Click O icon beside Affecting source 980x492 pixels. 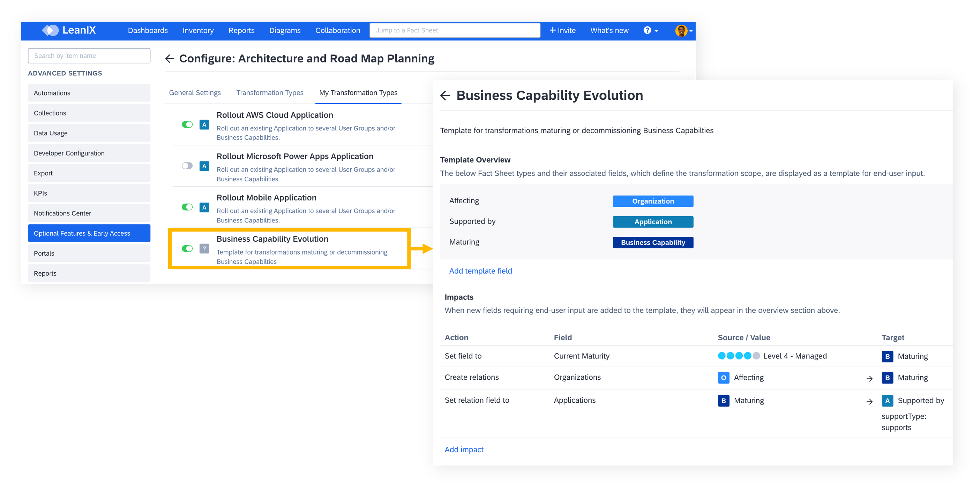click(723, 378)
